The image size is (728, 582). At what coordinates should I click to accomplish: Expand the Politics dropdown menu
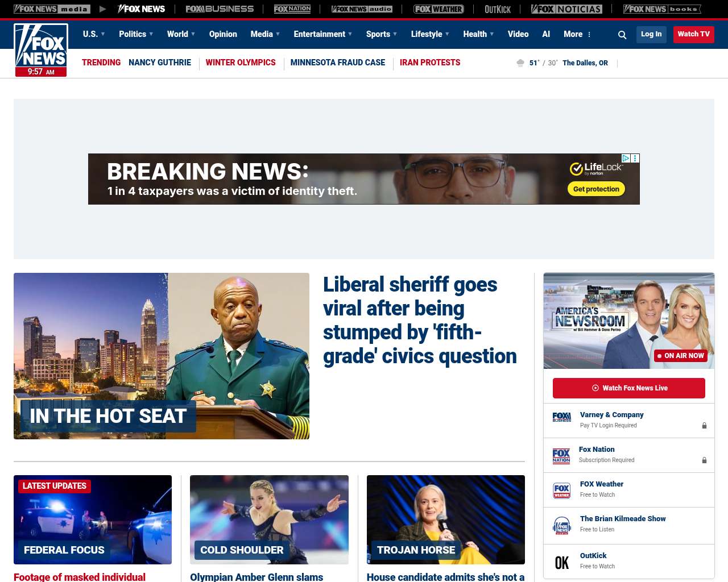click(136, 34)
